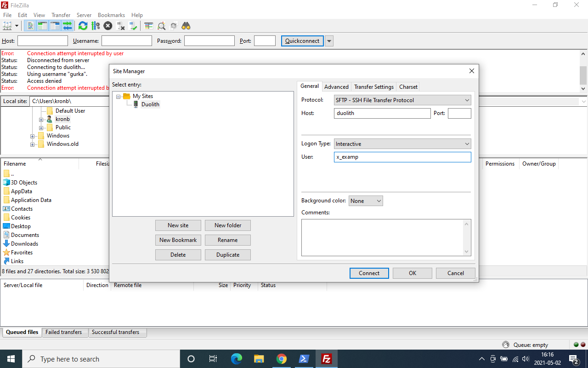Click the Quickconnect Username field

[127, 41]
